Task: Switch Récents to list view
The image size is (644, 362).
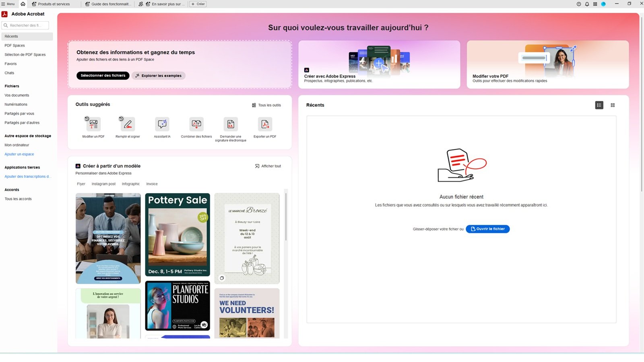Action: tap(599, 105)
